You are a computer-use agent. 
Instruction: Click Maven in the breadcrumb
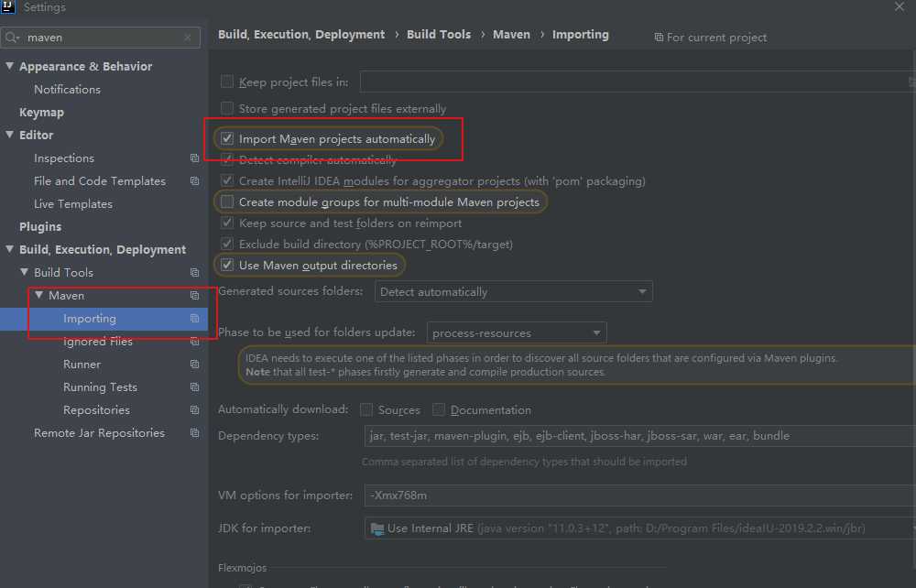511,35
